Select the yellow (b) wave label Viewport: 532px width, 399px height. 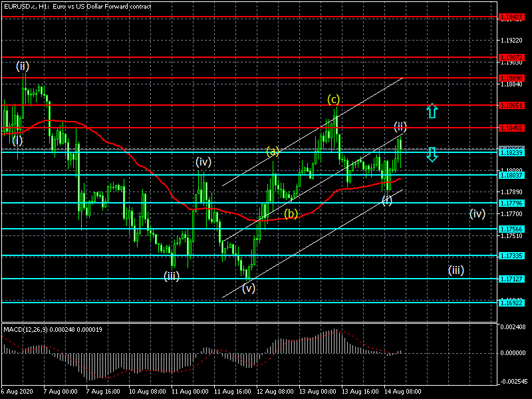[x=291, y=213]
